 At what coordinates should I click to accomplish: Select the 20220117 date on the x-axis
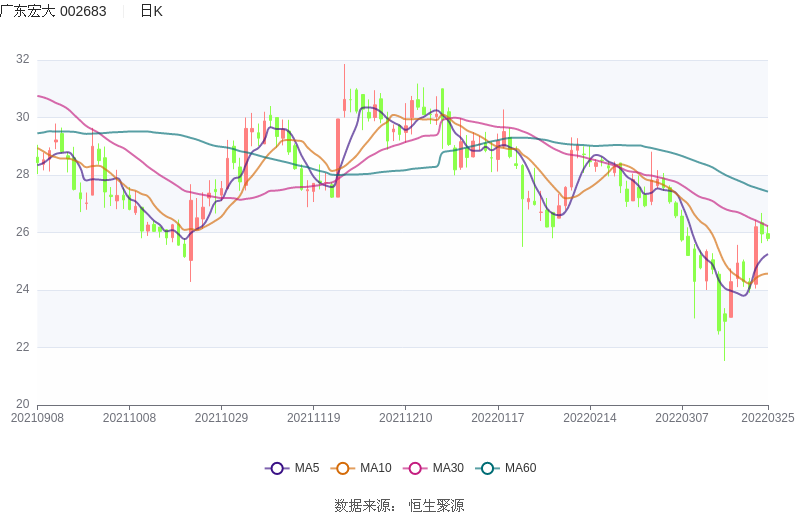[x=498, y=418]
